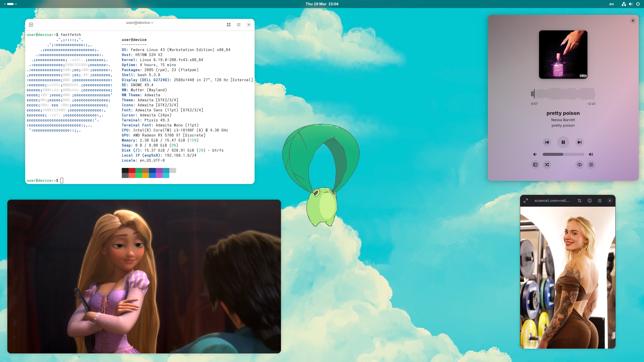Show terminal tab overview grid
This screenshot has width=644, height=362.
(x=228, y=25)
